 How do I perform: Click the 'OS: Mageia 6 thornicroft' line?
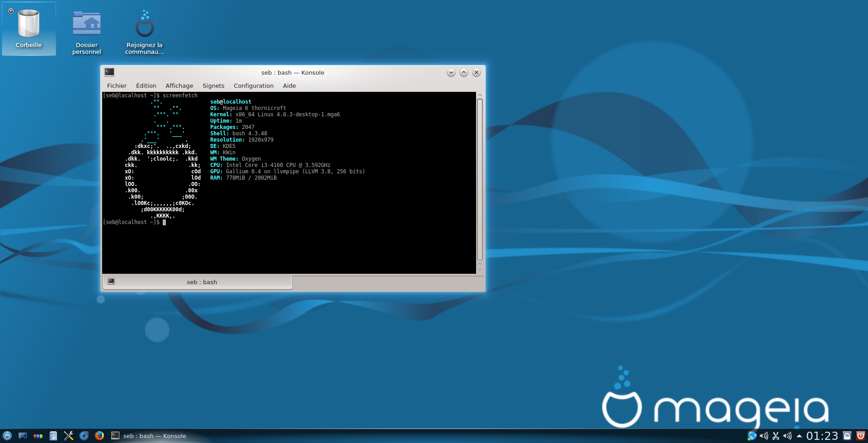pyautogui.click(x=248, y=108)
